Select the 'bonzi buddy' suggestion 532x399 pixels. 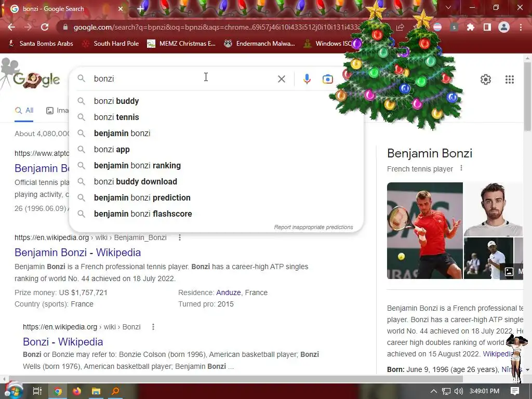(216, 101)
